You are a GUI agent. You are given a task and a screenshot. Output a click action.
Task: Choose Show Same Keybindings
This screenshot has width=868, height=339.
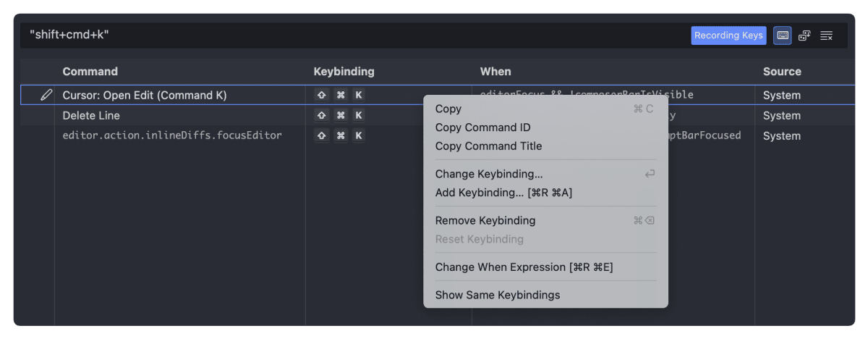(x=498, y=295)
